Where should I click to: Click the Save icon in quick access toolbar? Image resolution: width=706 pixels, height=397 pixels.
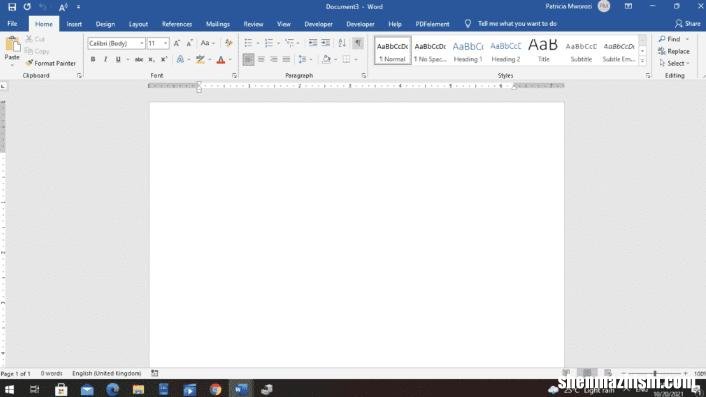pos(12,7)
